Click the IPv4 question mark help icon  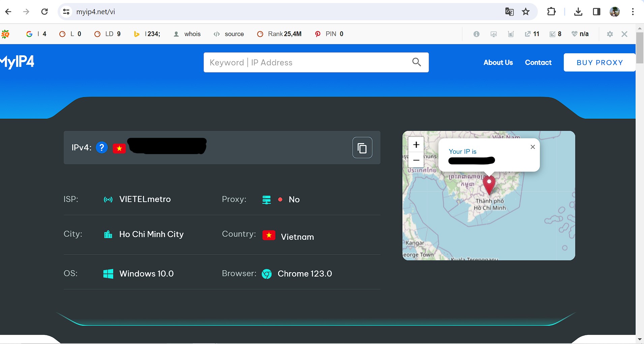click(102, 147)
